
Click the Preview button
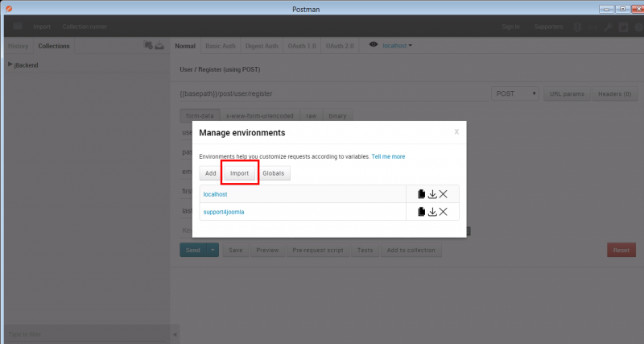point(267,250)
